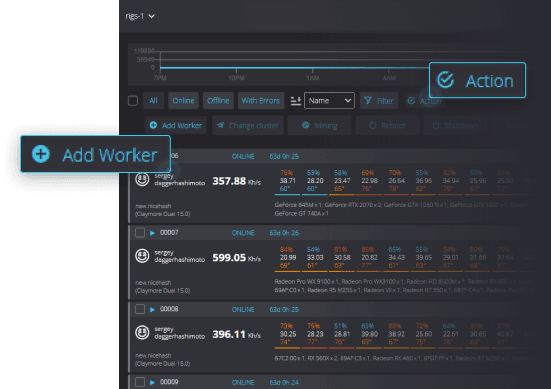551x389 pixels.
Task: Select the With Errors filter tab
Action: click(261, 101)
